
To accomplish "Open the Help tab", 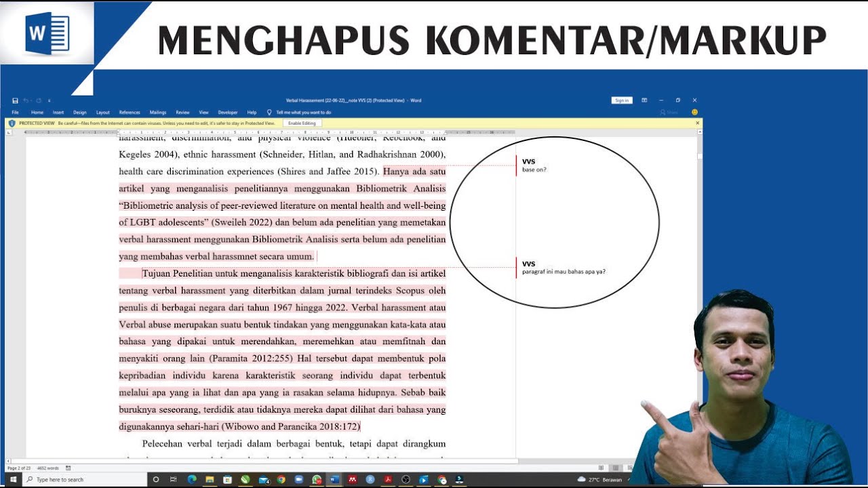I will click(x=252, y=113).
